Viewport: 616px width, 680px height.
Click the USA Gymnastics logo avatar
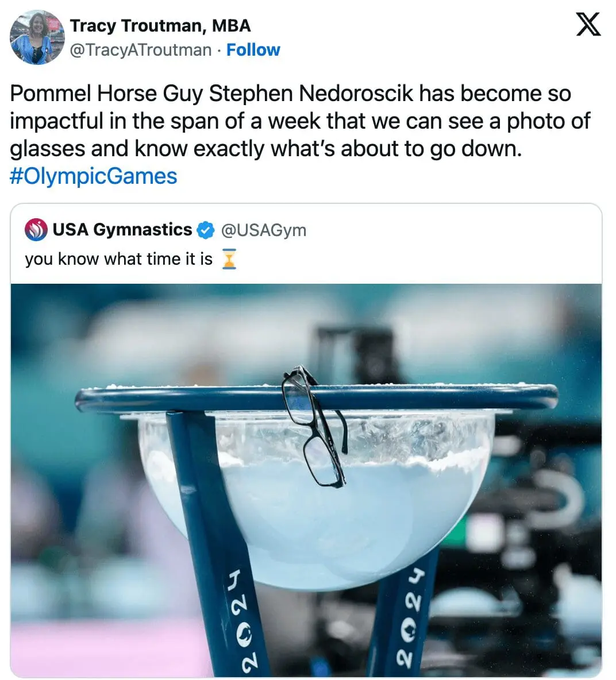pos(36,230)
